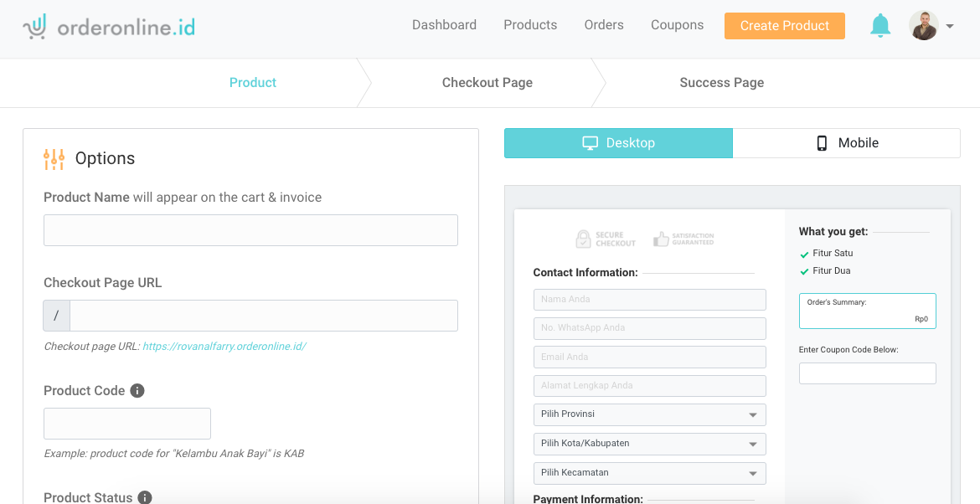
Task: Open the account menu arrow beside avatar
Action: [x=950, y=27]
